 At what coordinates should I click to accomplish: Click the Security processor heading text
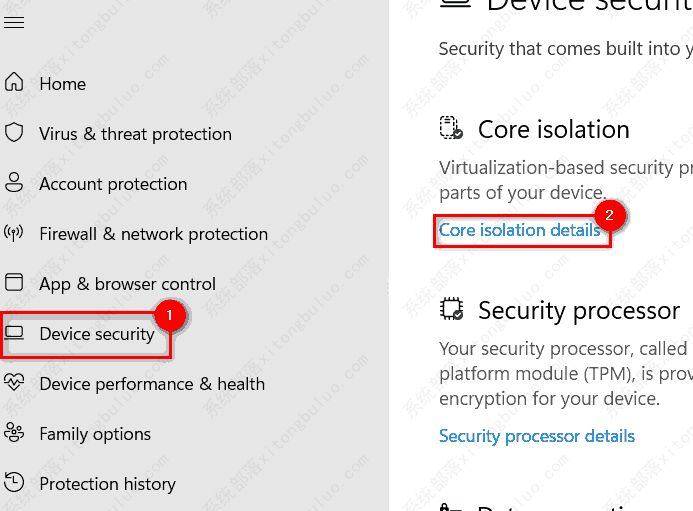[578, 311]
